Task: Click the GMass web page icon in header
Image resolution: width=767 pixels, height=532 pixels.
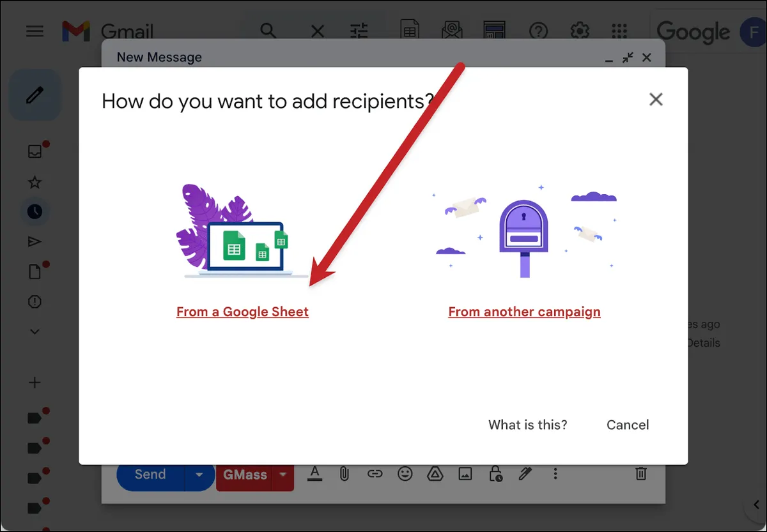Action: click(494, 31)
